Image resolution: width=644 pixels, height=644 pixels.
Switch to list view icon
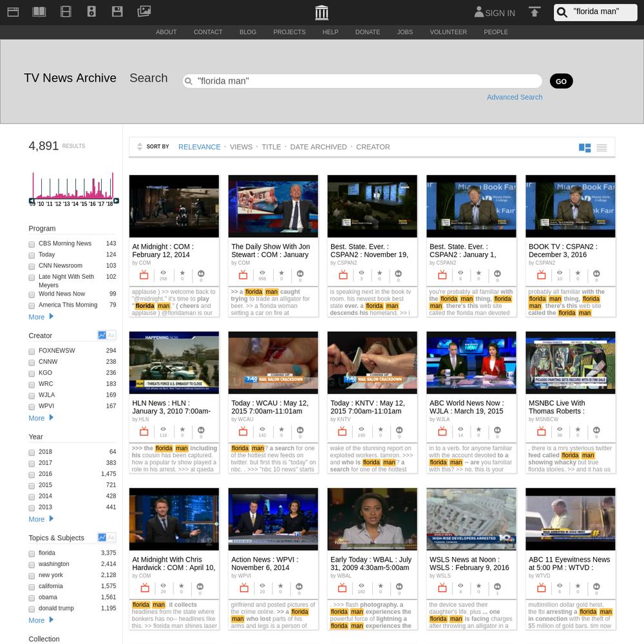pyautogui.click(x=601, y=147)
